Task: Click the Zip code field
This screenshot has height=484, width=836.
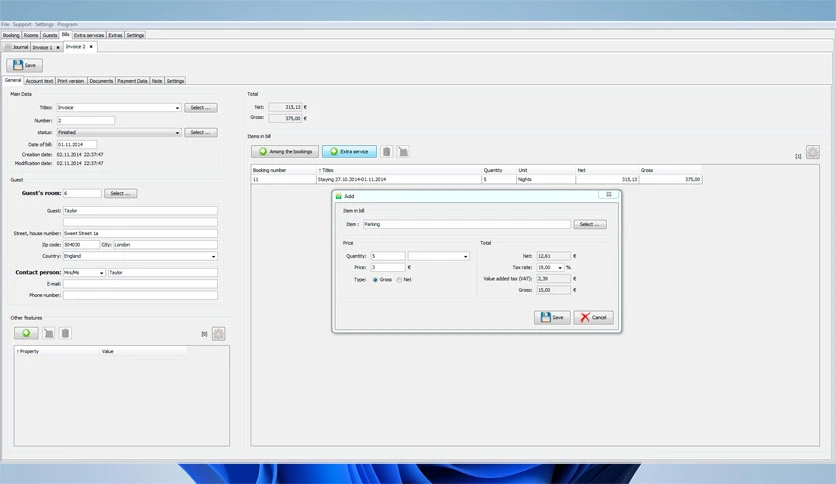Action: pyautogui.click(x=81, y=245)
